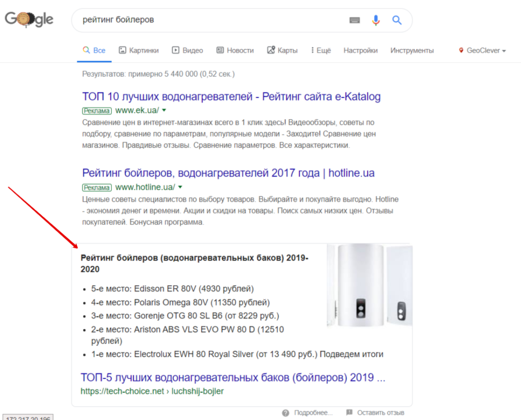Start voice search with microphone icon

[376, 20]
